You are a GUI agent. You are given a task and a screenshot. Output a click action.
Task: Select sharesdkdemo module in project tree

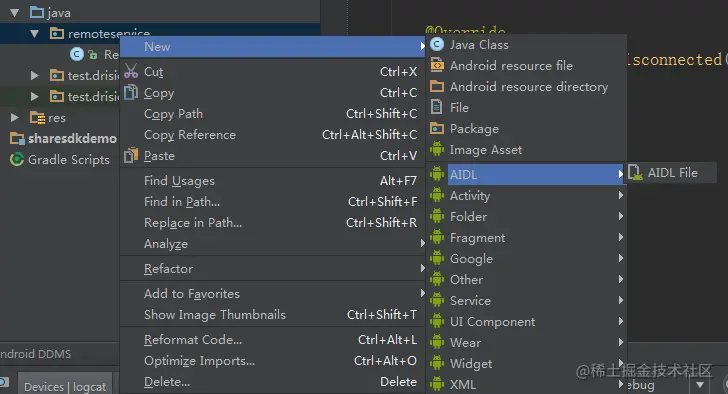click(72, 139)
